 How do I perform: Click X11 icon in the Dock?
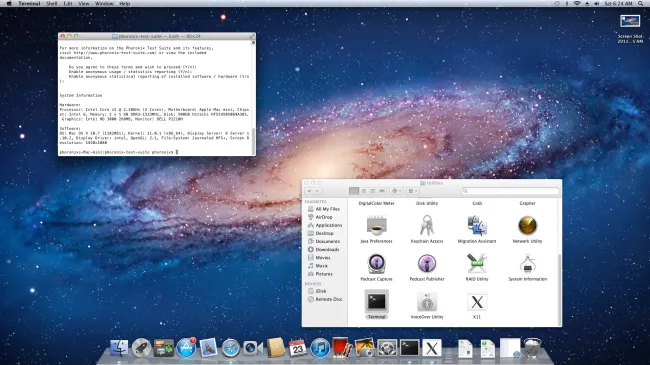[x=432, y=348]
